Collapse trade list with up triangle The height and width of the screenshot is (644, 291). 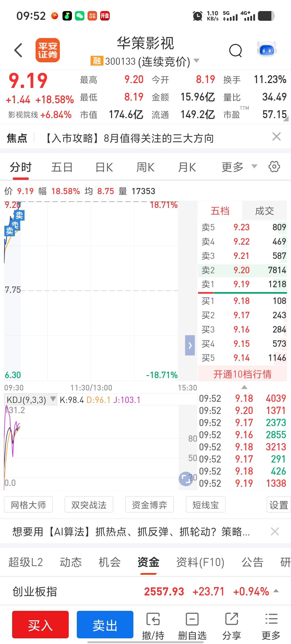click(x=244, y=387)
